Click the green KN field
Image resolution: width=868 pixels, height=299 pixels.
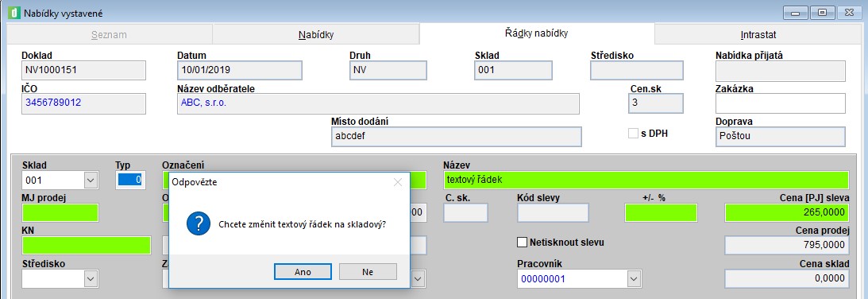87,245
